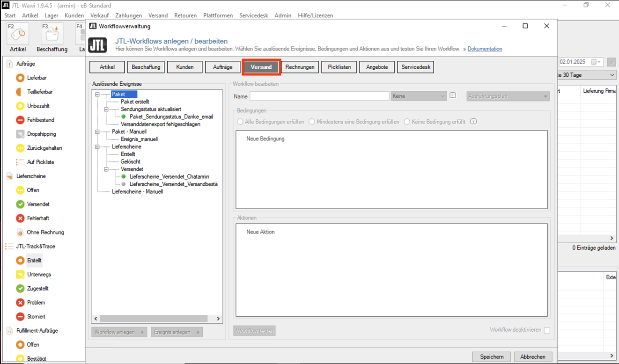Click the Storniert sidebar icon
This screenshot has width=619, height=364.
point(20,317)
